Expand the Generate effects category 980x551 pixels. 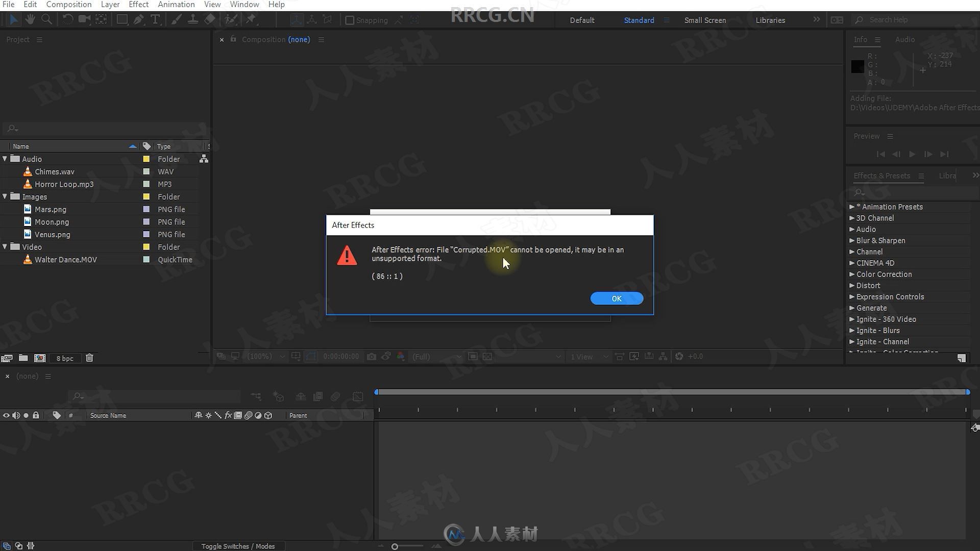[851, 308]
